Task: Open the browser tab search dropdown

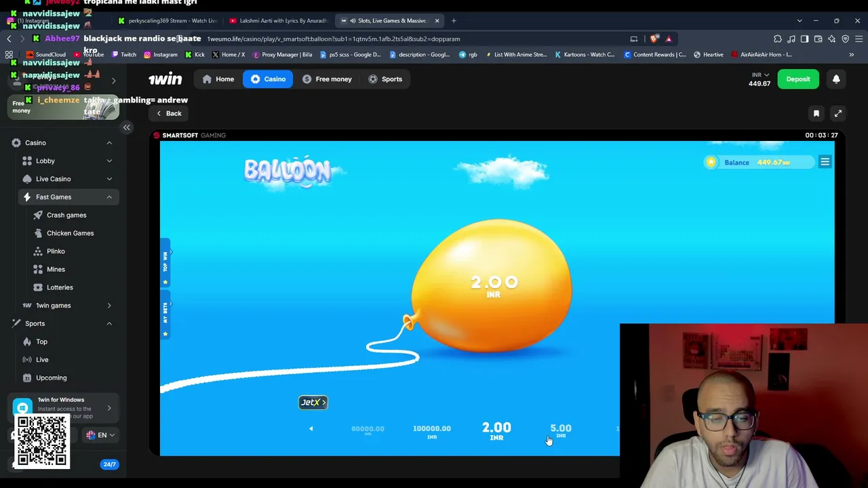Action: click(x=800, y=21)
